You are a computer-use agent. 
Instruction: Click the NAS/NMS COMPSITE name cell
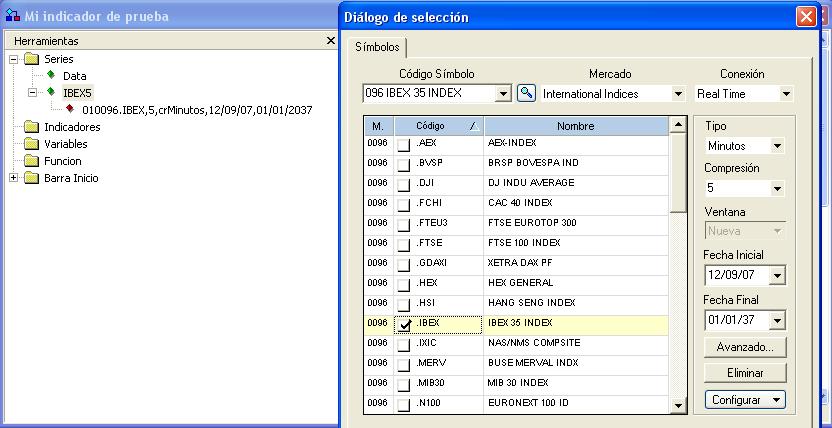tap(576, 345)
